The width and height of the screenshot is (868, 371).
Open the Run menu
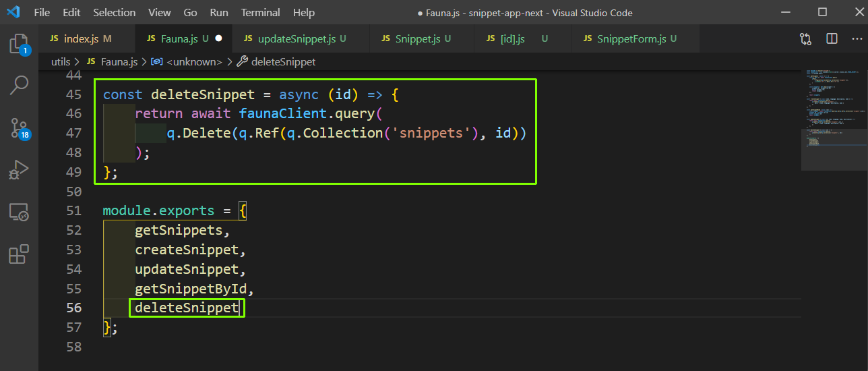coord(219,13)
